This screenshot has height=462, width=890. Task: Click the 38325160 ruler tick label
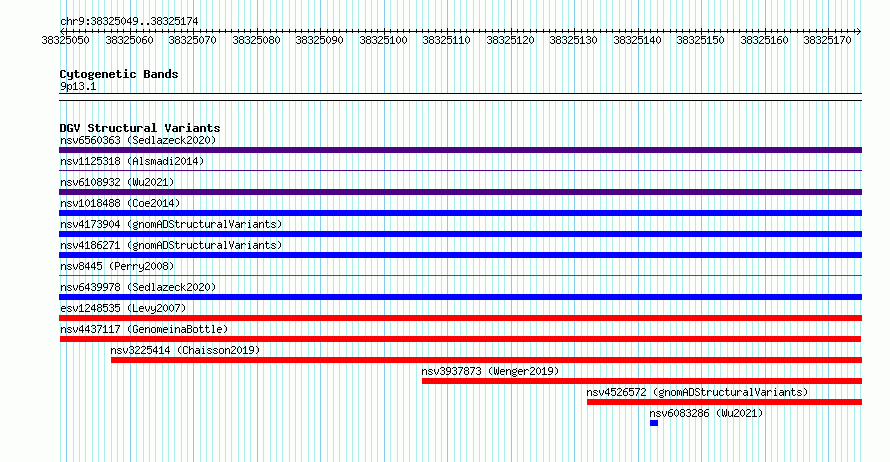(x=765, y=40)
